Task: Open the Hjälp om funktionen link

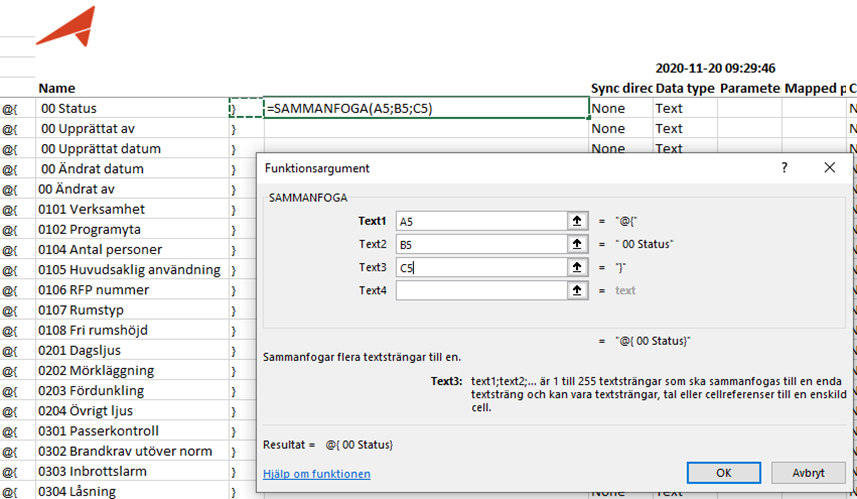Action: coord(316,474)
